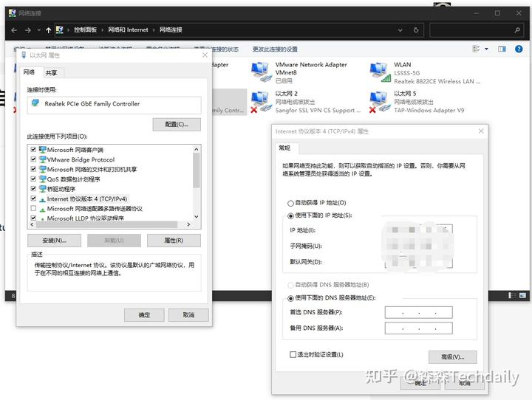The width and height of the screenshot is (532, 400).
Task: Select 网络连接 in the breadcrumb
Action: click(171, 30)
